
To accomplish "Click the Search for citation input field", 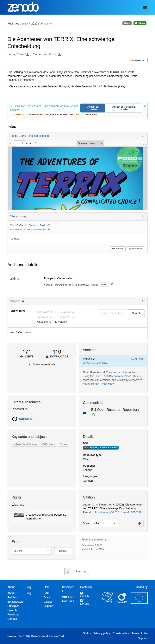I will click(x=113, y=313).
